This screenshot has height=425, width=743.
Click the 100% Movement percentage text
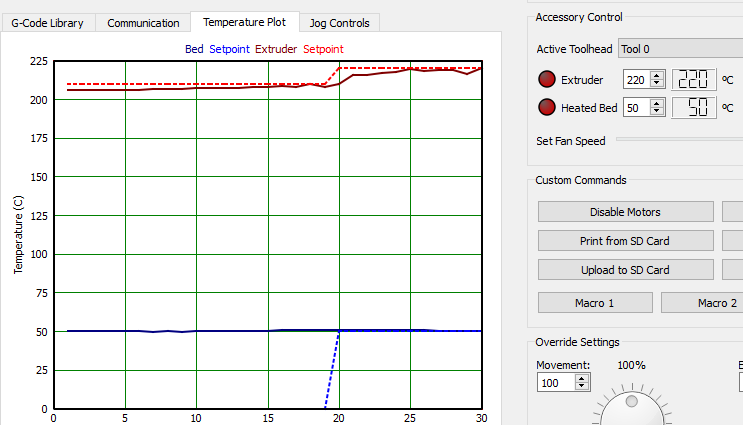point(631,365)
